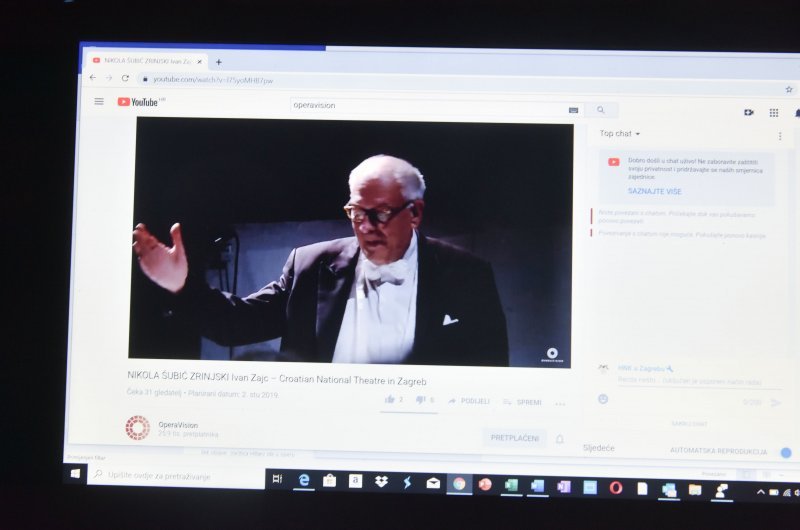800x530 pixels.
Task: Click the create video camera icon
Action: click(x=748, y=112)
